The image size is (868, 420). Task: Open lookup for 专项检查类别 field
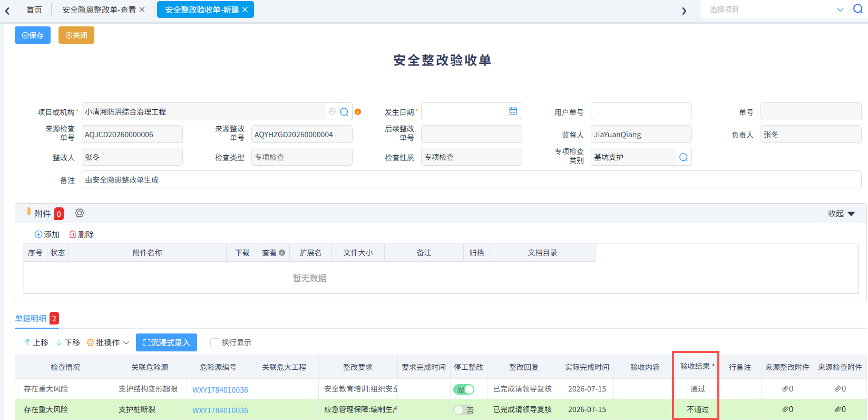pyautogui.click(x=683, y=157)
